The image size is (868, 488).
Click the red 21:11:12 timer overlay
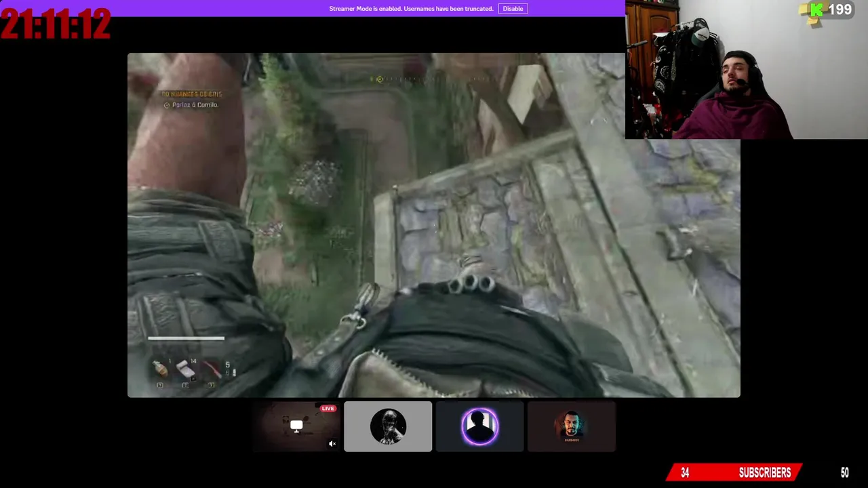[56, 24]
